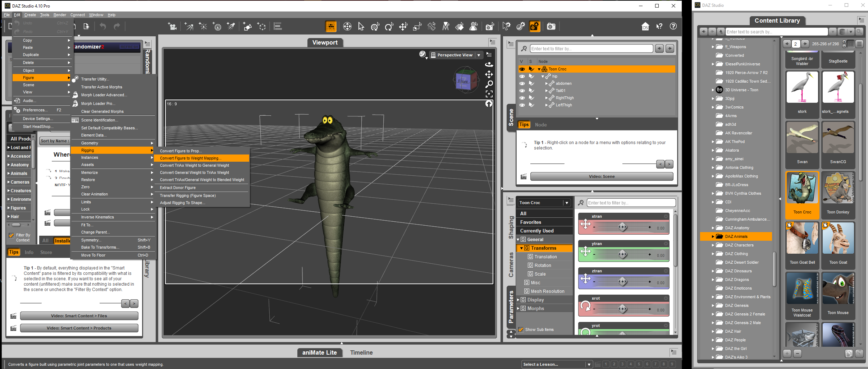Viewport: 868px width, 369px height.
Task: Expand the DAZ Characters folder
Action: point(713,245)
